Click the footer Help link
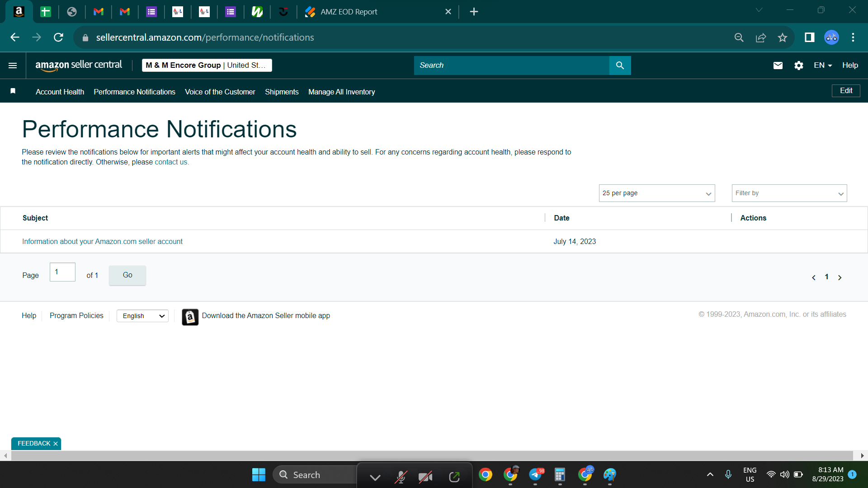Viewport: 868px width, 488px height. 29,316
